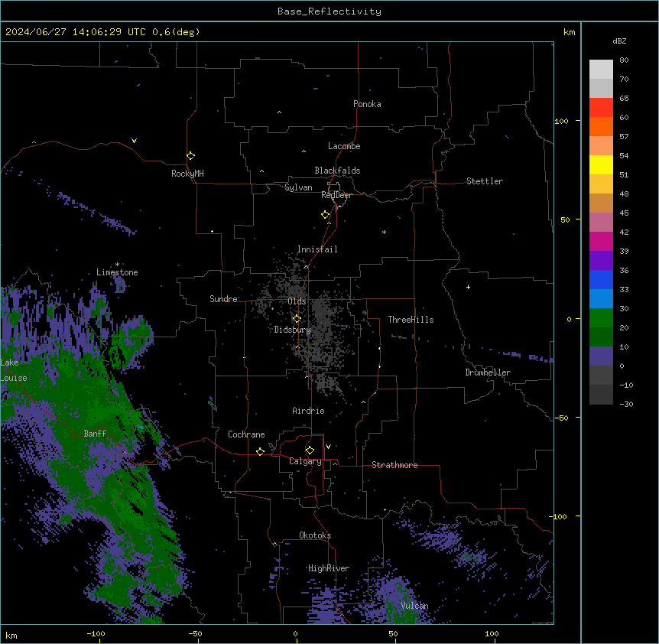Click the slate purple 0-10 dBZ swatch
Image resolution: width=659 pixels, height=644 pixels.
[601, 356]
